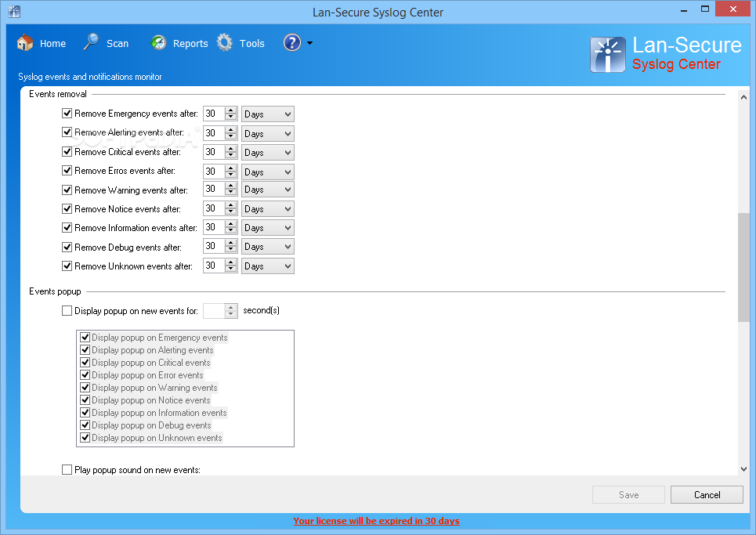Viewport: 756px width, 535px height.
Task: Minimize the Syslog Center window
Action: tap(684, 10)
